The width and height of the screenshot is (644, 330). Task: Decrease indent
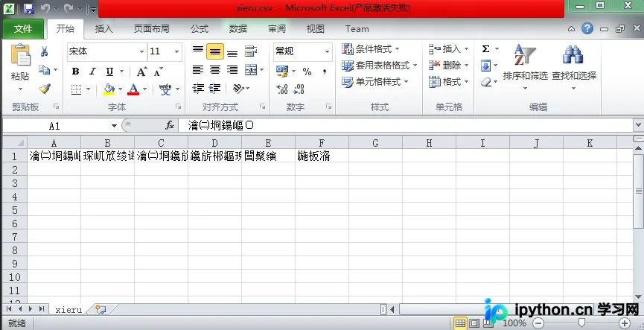click(x=198, y=88)
